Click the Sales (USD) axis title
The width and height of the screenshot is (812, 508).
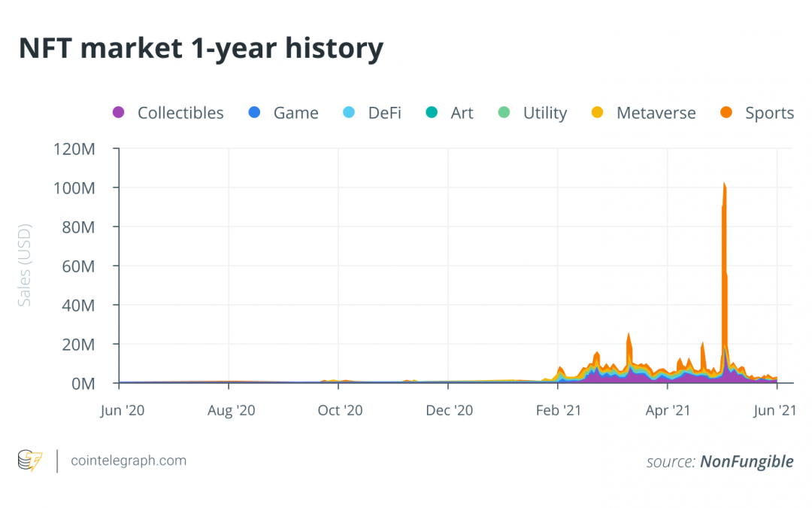(25, 266)
